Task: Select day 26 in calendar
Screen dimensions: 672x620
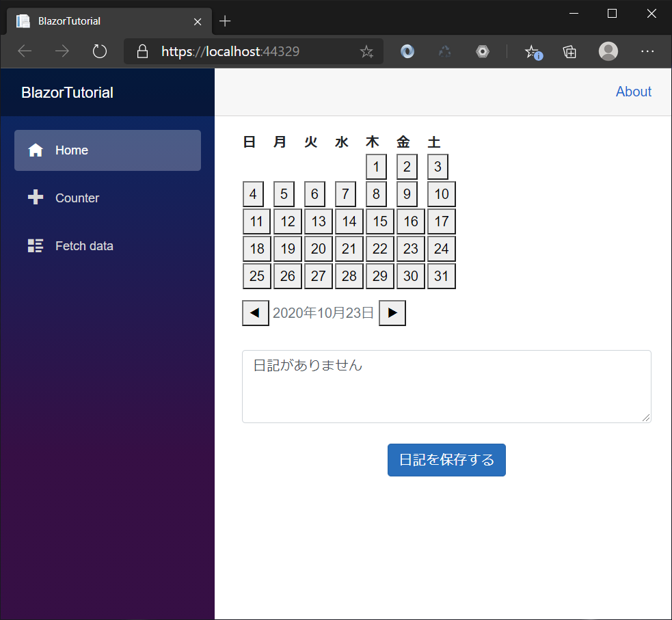Action: (288, 276)
